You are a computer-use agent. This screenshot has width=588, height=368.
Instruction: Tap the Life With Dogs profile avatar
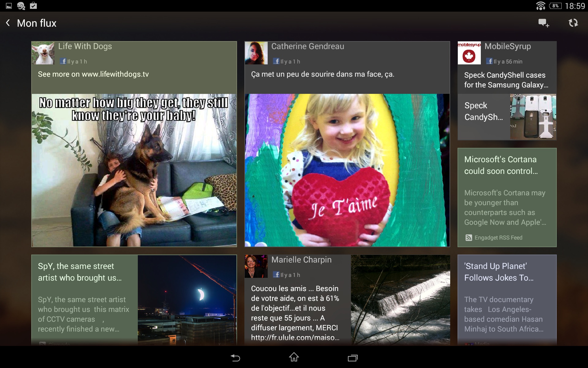point(43,53)
